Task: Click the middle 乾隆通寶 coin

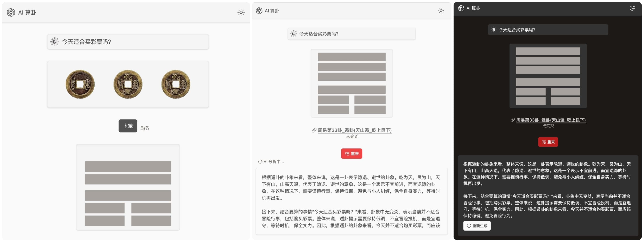Action: (x=128, y=84)
